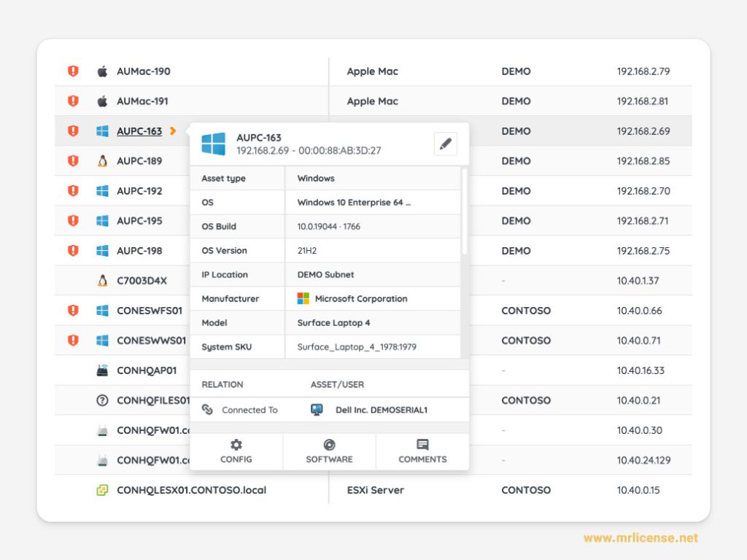Open the CONFIG tab in popup
The width and height of the screenshot is (747, 560).
click(x=236, y=451)
